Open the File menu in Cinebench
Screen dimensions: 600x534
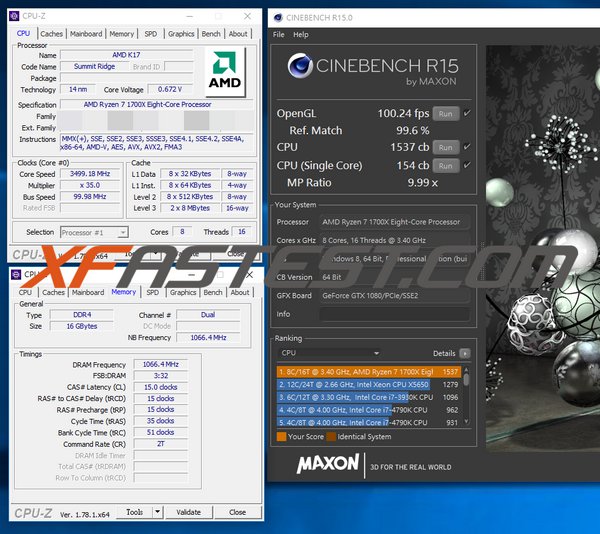(x=279, y=34)
